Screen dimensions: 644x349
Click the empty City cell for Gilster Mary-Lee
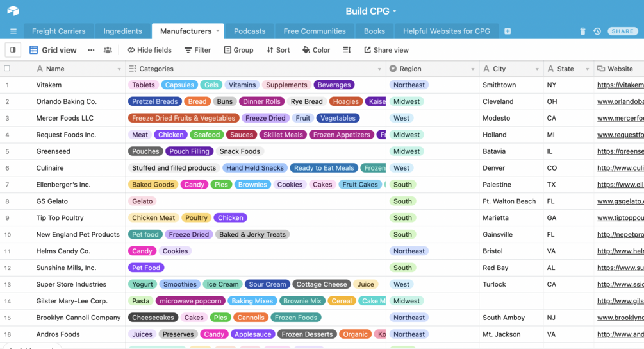[x=511, y=301]
